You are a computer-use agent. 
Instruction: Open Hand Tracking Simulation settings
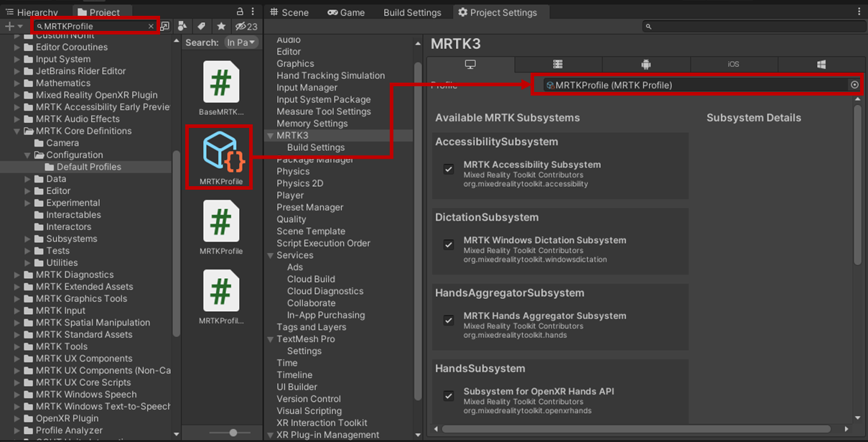331,75
